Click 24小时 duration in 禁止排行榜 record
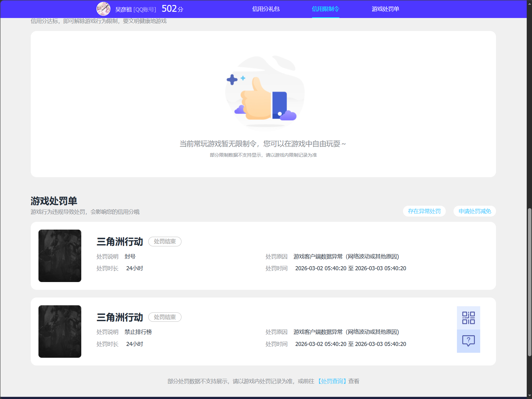532x399 pixels. 135,344
